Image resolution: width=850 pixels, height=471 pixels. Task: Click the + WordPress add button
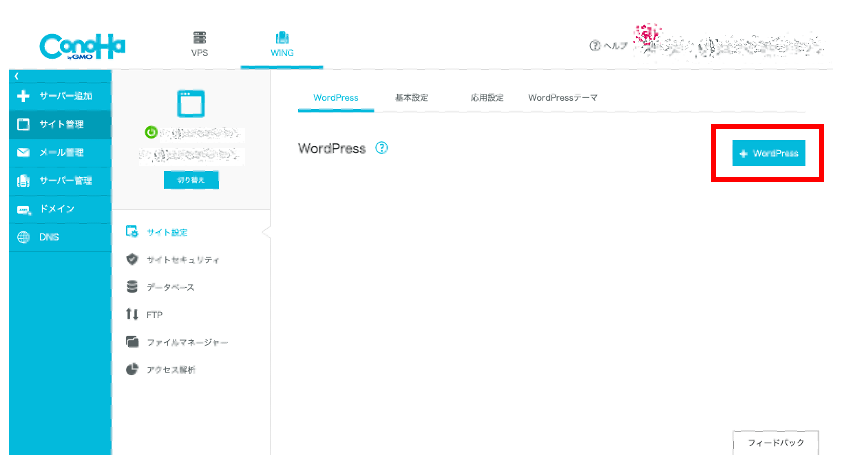pos(769,153)
